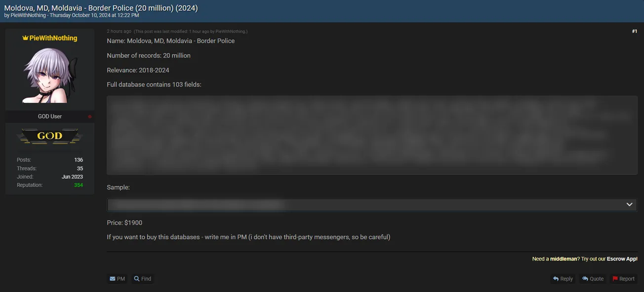Open the Escrow App link

tap(622, 259)
